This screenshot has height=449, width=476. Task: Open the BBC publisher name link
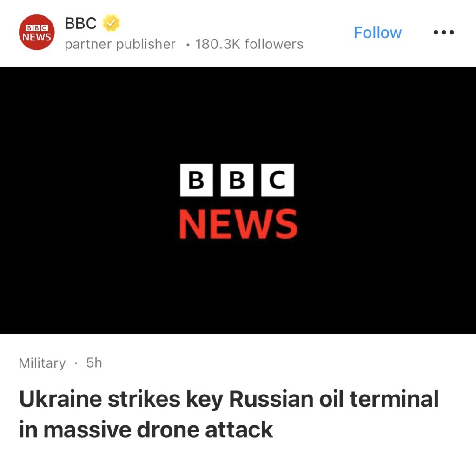(x=81, y=23)
